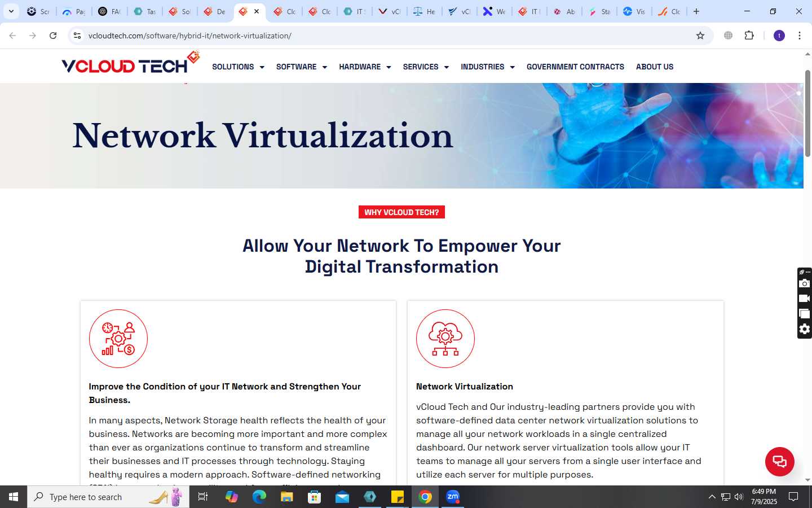The width and height of the screenshot is (812, 508).
Task: Open the Chrome tab search dropdown
Action: click(11, 11)
